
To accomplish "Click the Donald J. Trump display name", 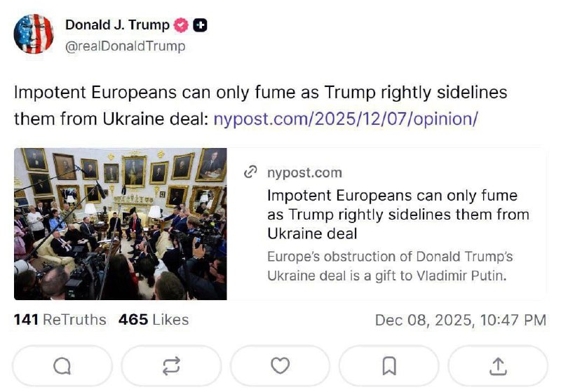I will 117,25.
